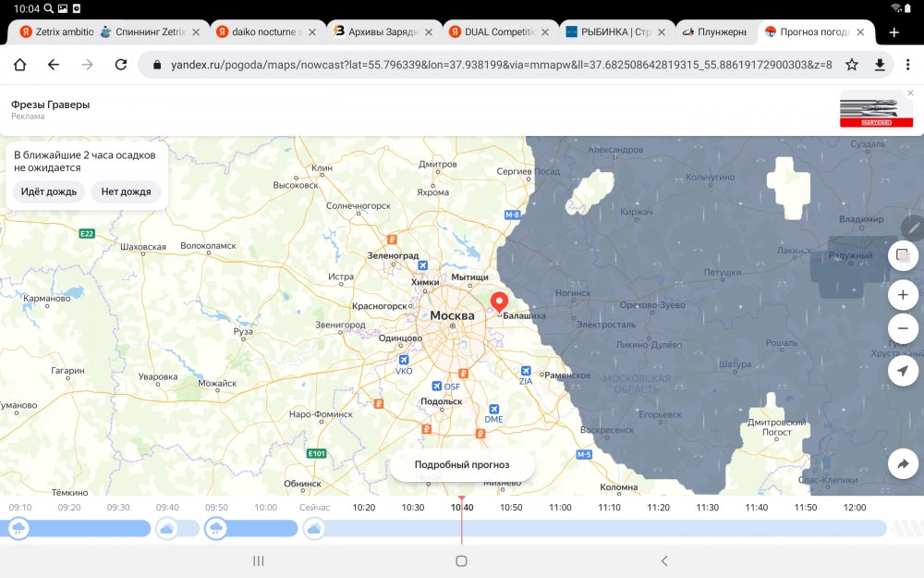
Task: Jump timeline to 11:30
Action: pyautogui.click(x=708, y=508)
